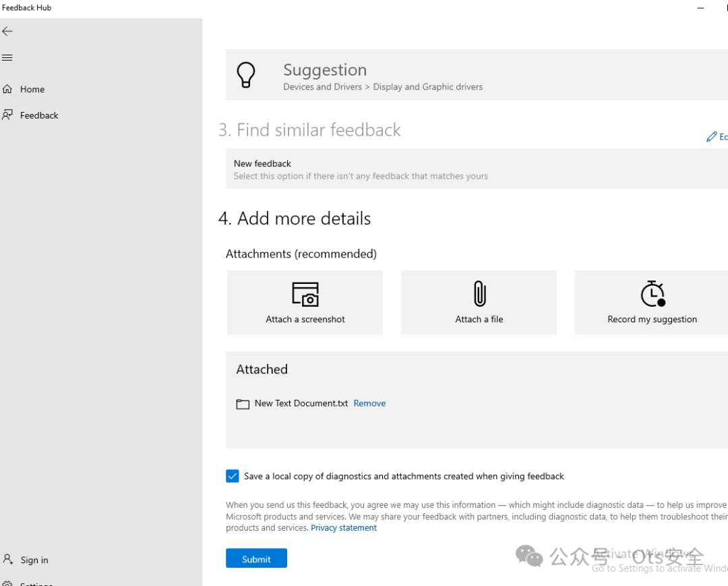
Task: Open the hamburger navigation menu
Action: (7, 58)
